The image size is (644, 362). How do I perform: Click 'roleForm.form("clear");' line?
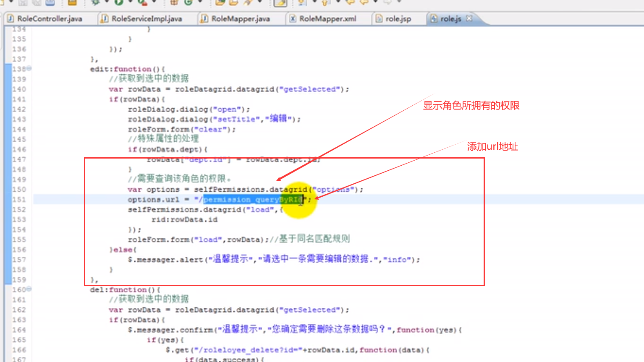pos(182,129)
